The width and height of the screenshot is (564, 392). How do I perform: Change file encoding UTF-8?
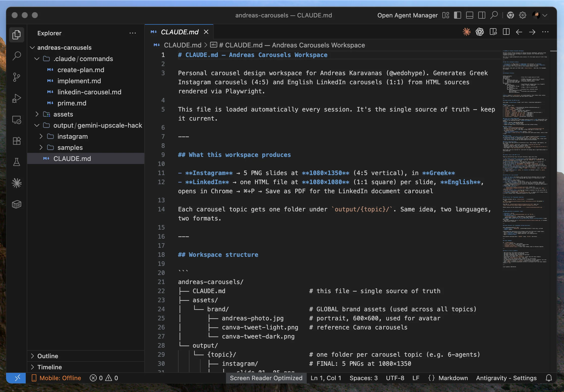(x=395, y=378)
